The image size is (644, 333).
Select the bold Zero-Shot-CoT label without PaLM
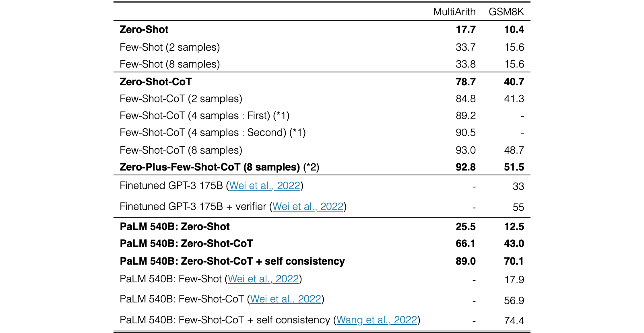[x=156, y=82]
